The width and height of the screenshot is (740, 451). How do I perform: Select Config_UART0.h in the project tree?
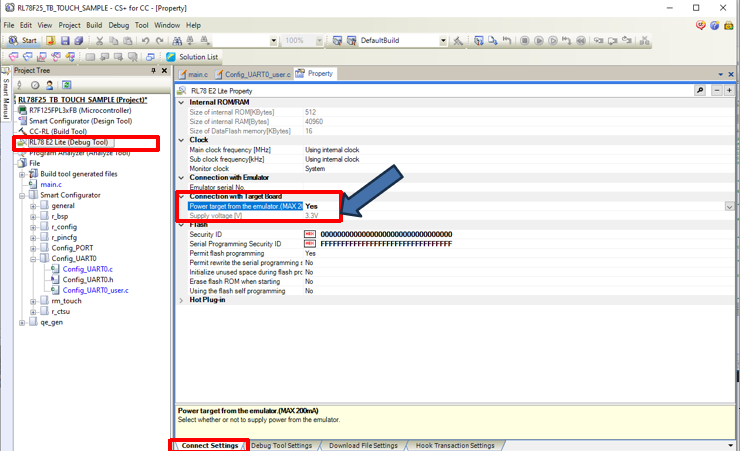point(88,280)
